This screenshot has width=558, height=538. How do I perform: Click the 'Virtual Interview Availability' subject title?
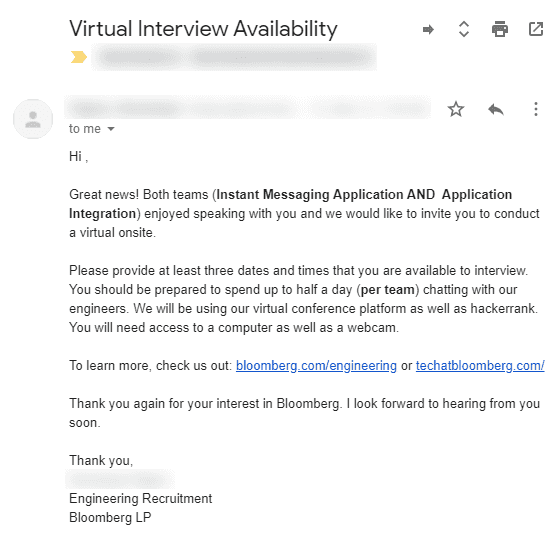click(x=203, y=29)
